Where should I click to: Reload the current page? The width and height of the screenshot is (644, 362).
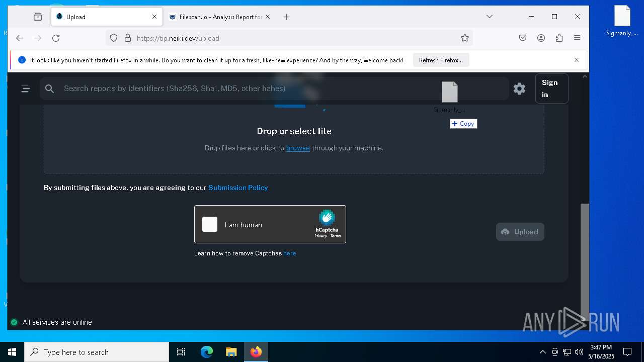point(56,38)
